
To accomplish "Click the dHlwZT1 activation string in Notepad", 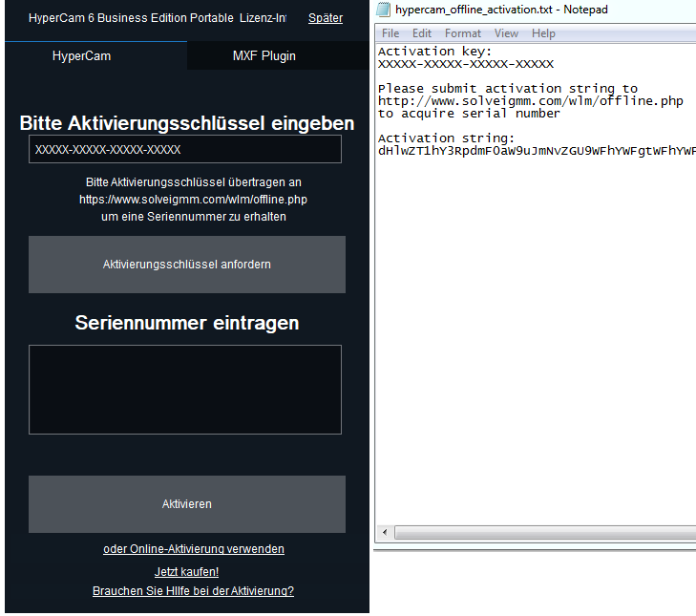I will (537, 151).
